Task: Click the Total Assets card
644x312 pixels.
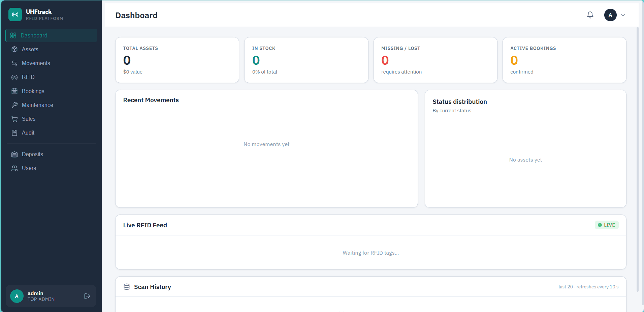Action: [177, 60]
